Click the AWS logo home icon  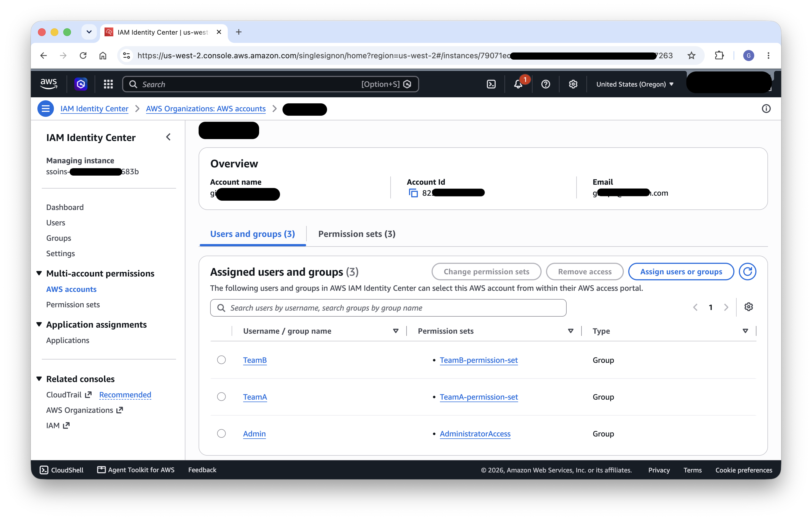pyautogui.click(x=49, y=84)
